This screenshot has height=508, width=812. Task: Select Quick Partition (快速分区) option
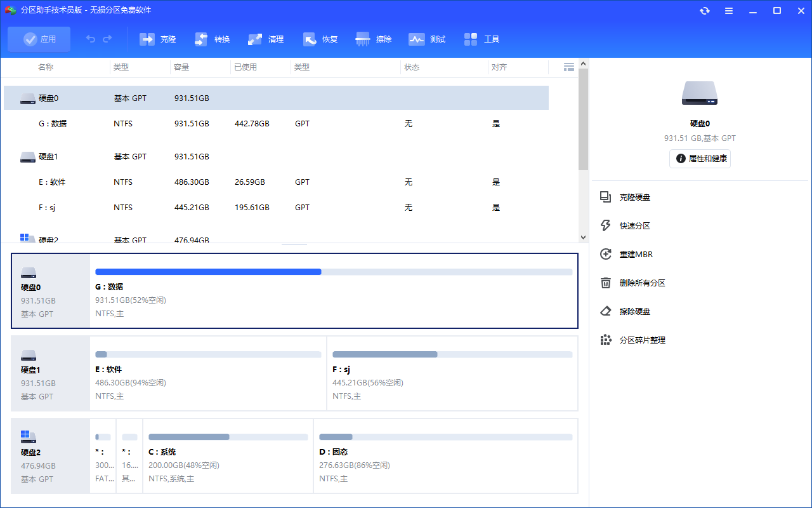634,226
